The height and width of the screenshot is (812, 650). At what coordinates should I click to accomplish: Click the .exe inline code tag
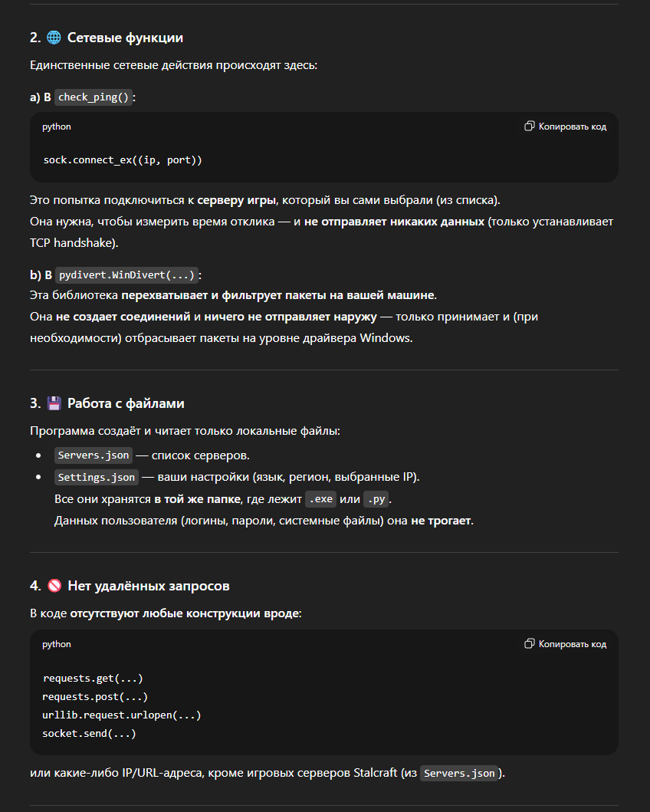pyautogui.click(x=320, y=499)
